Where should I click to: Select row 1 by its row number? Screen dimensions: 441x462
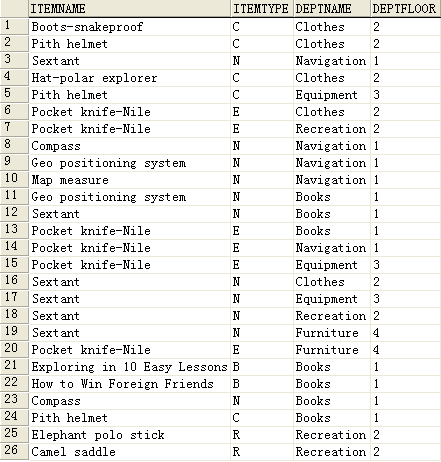point(14,26)
